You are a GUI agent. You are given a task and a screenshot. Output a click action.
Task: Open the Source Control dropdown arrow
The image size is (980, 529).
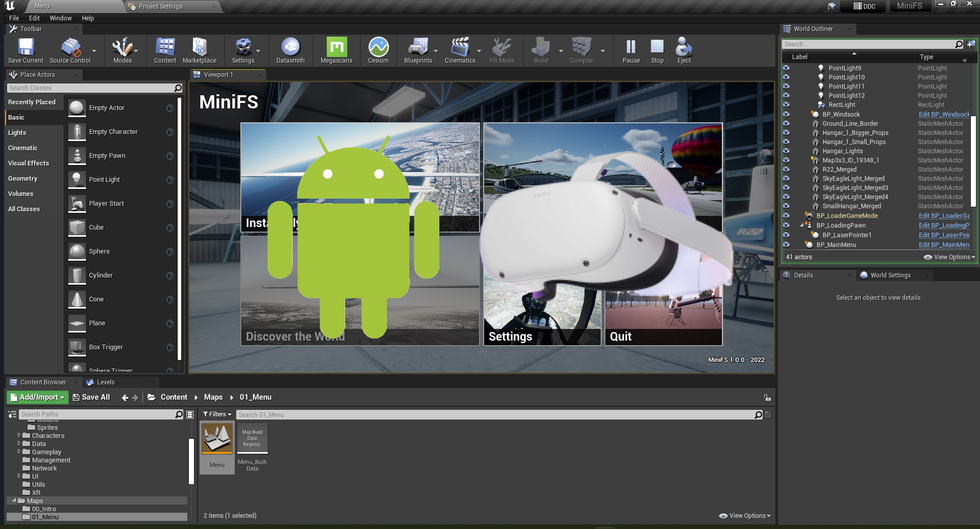click(94, 51)
